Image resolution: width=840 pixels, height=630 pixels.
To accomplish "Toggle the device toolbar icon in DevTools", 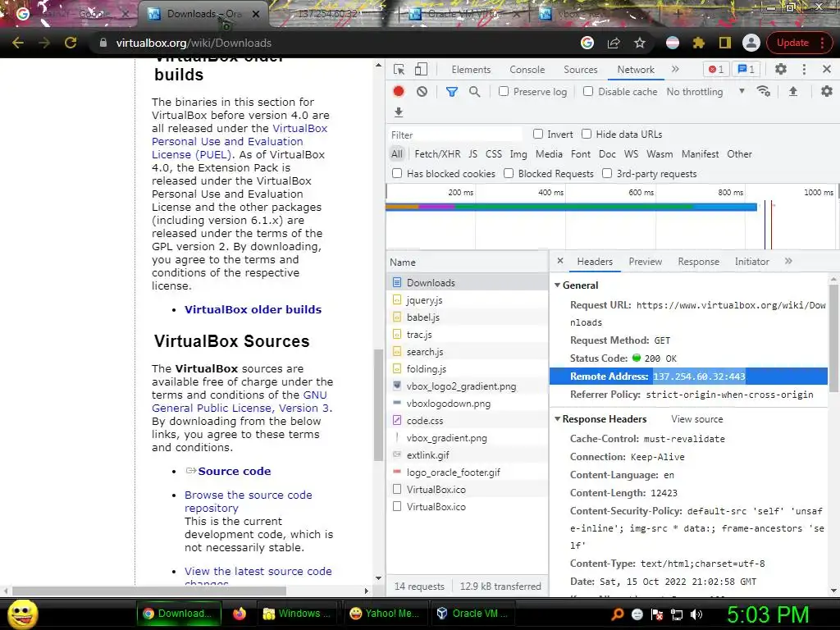I will (x=421, y=70).
